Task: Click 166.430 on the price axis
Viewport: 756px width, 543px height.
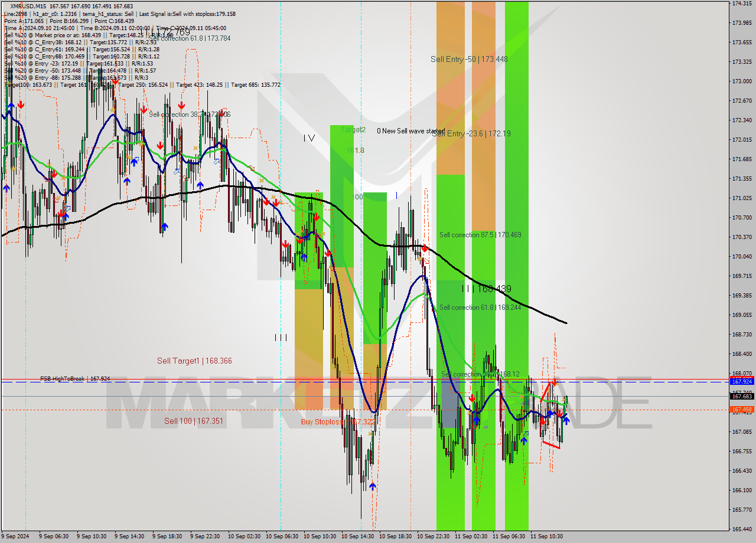Action: (742, 470)
